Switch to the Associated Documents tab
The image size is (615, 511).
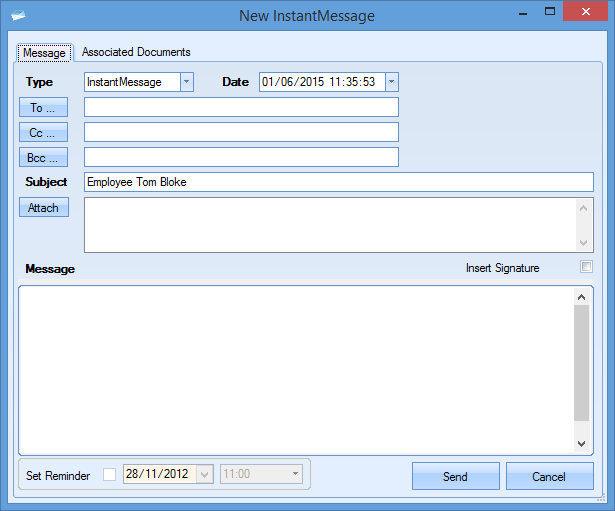[136, 52]
